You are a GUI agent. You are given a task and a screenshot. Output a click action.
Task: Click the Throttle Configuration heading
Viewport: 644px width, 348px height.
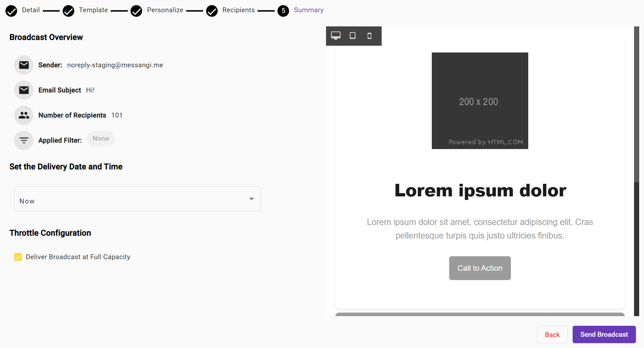pos(50,233)
